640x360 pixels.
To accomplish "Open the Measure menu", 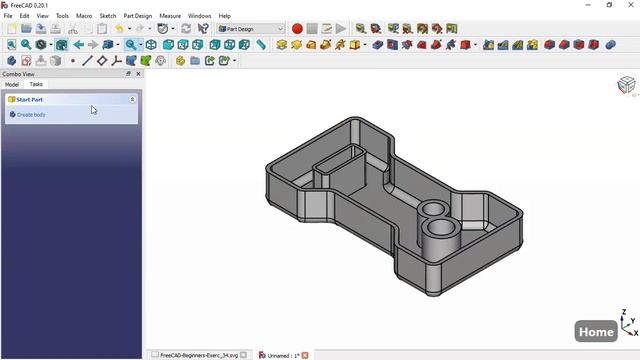I will [x=170, y=16].
